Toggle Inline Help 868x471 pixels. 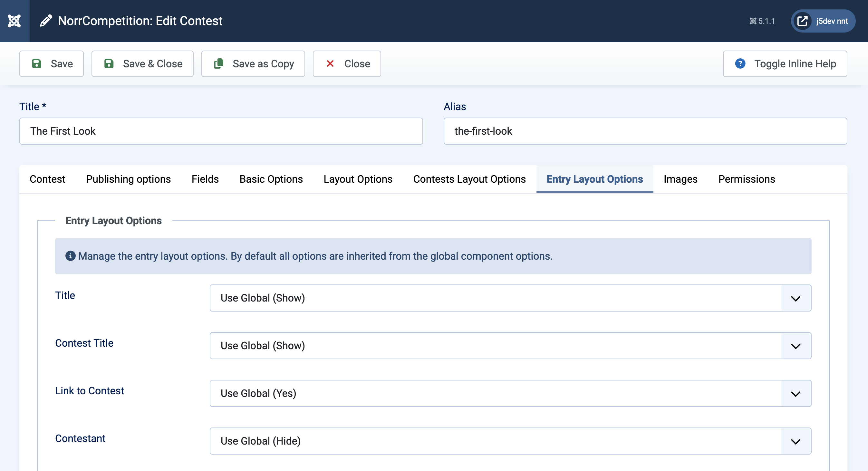click(785, 64)
